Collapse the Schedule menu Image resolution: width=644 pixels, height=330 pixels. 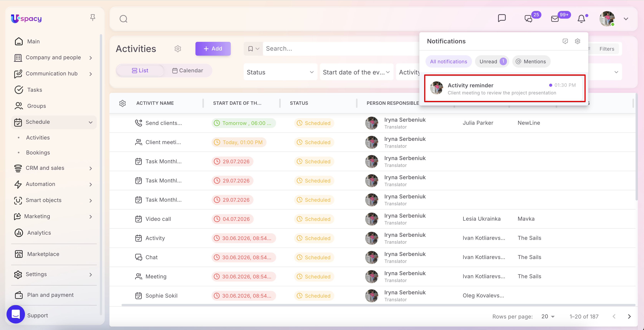coord(54,122)
